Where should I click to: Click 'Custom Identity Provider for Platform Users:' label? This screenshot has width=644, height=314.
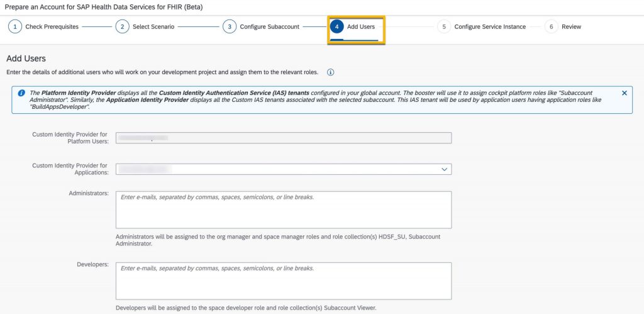point(70,138)
